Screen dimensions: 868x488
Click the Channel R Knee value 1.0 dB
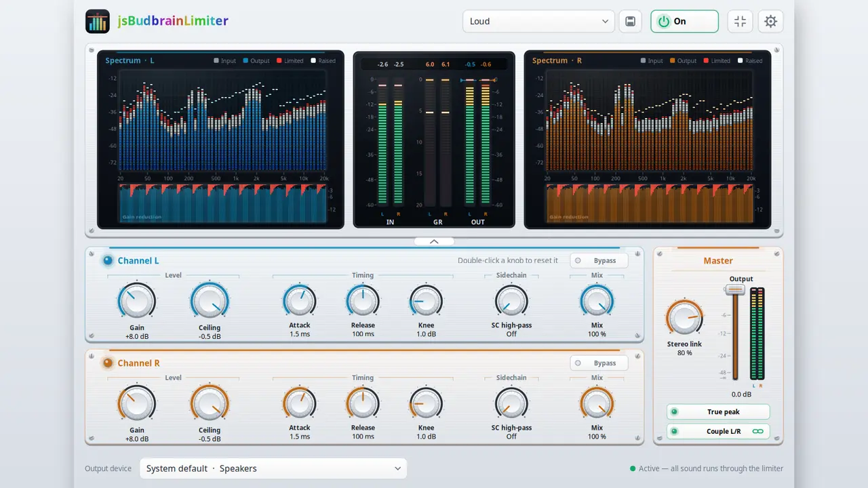(x=426, y=436)
